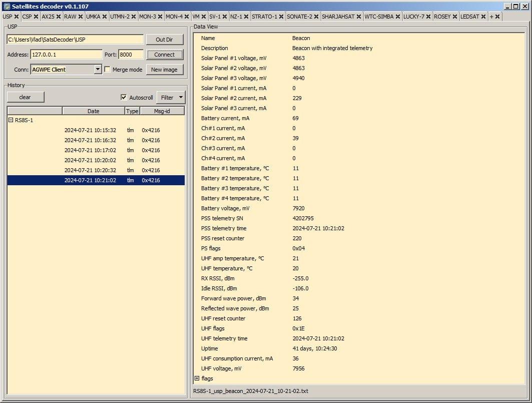Switch to the WTC-SIMBA tab
Screen dimensions: 532x403
(x=379, y=17)
